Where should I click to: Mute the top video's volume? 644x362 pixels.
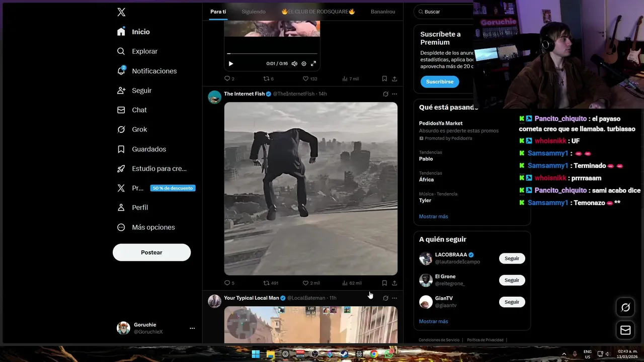[294, 64]
